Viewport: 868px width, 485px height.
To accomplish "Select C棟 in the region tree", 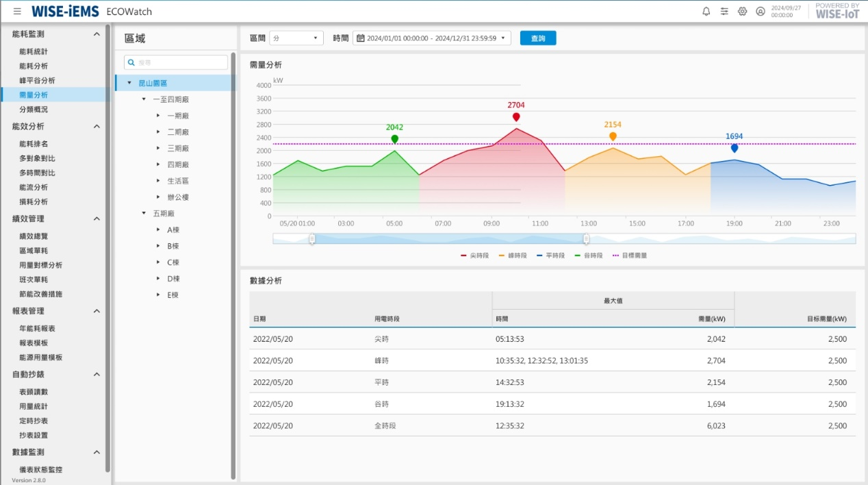I will [x=173, y=262].
